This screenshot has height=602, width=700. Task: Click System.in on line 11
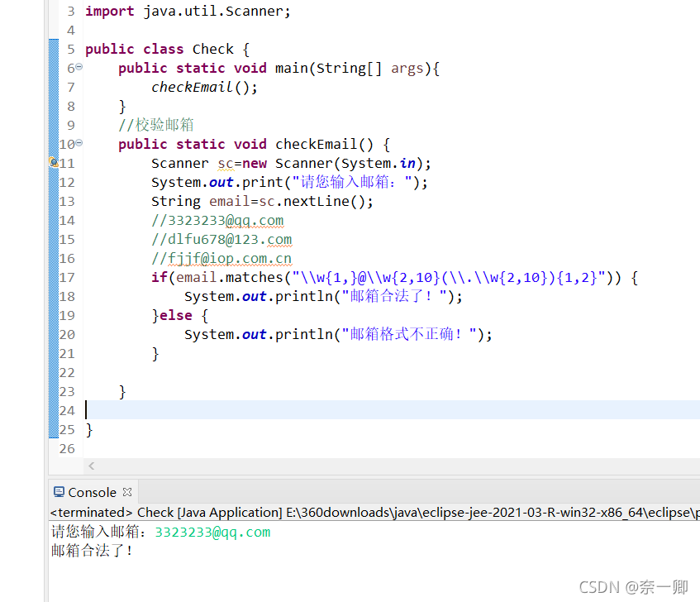point(379,164)
